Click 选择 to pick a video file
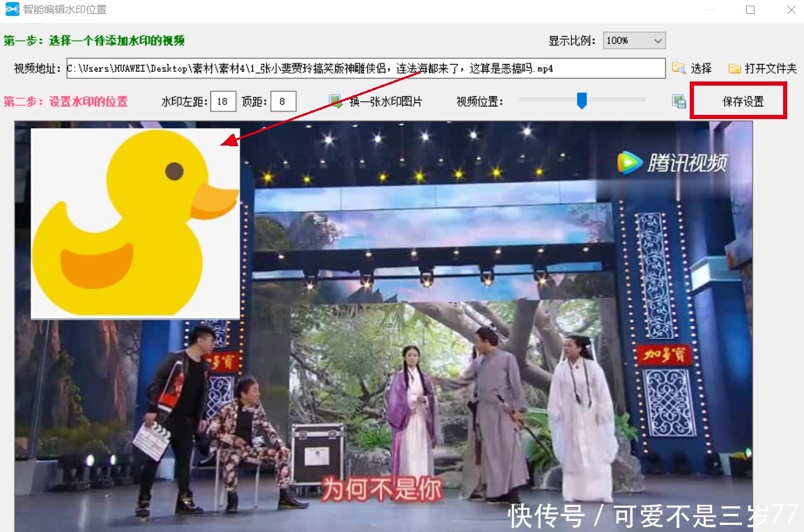This screenshot has height=532, width=804. [702, 68]
